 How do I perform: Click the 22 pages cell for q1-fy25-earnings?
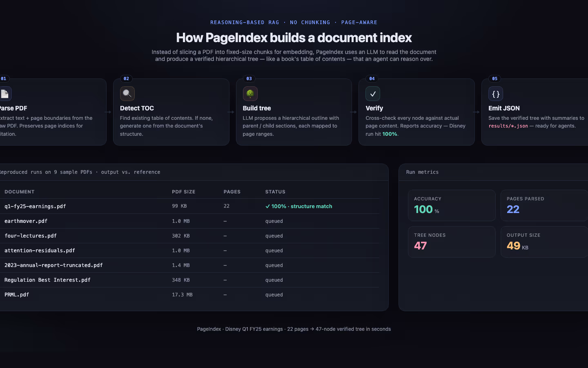(x=227, y=206)
